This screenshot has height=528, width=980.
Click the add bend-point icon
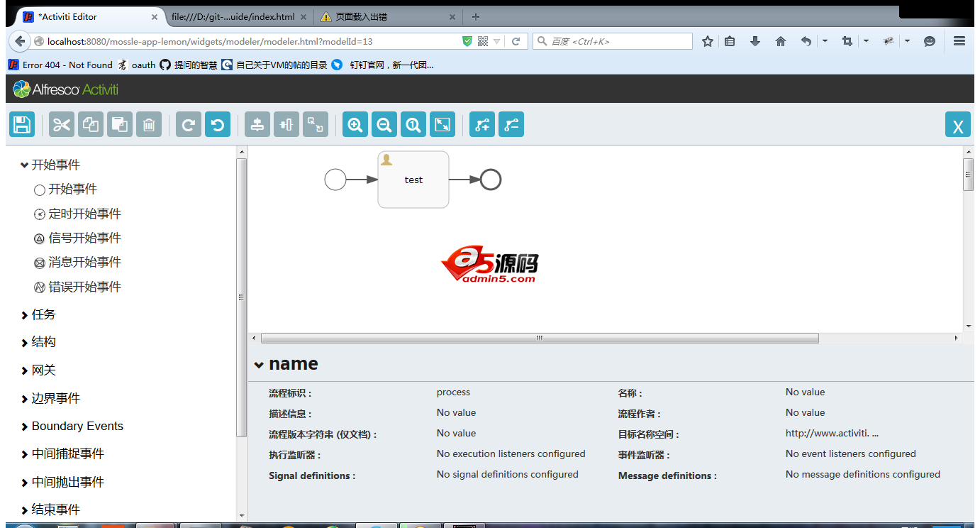pyautogui.click(x=482, y=125)
